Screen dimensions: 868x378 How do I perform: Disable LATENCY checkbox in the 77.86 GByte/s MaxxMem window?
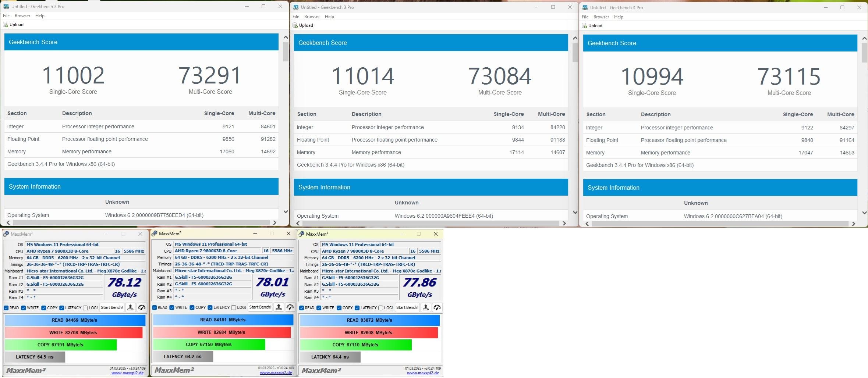click(x=357, y=308)
